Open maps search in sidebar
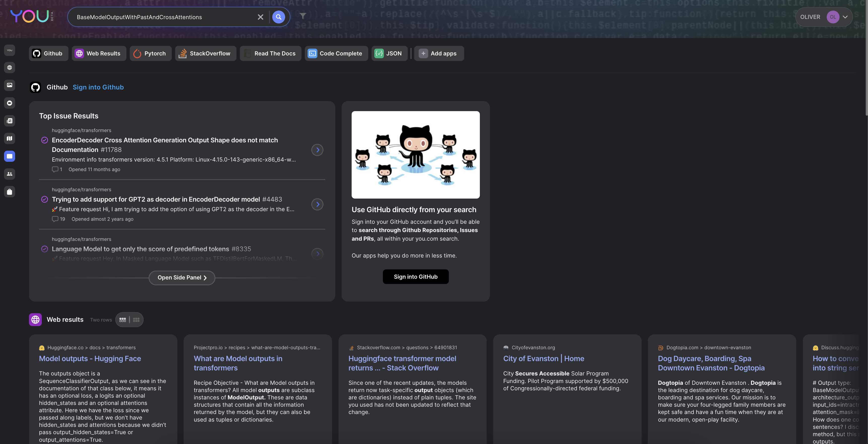Image resolution: width=868 pixels, height=444 pixels. [9, 139]
